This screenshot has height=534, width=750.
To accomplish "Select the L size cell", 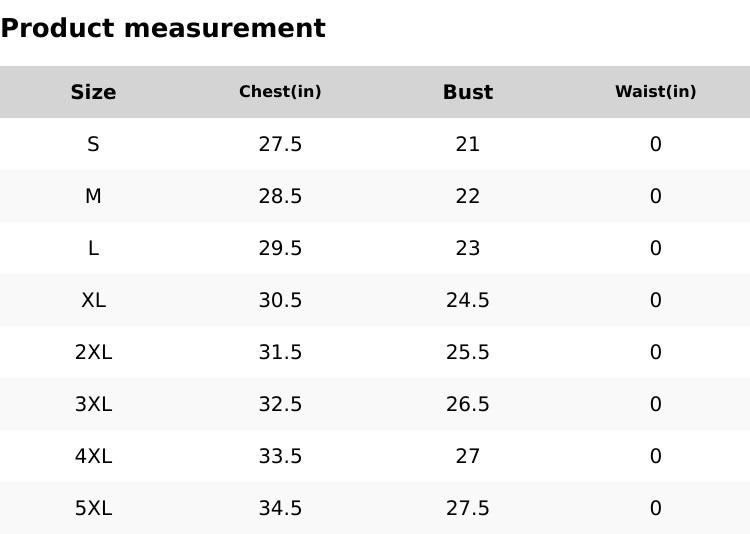I will pos(93,248).
